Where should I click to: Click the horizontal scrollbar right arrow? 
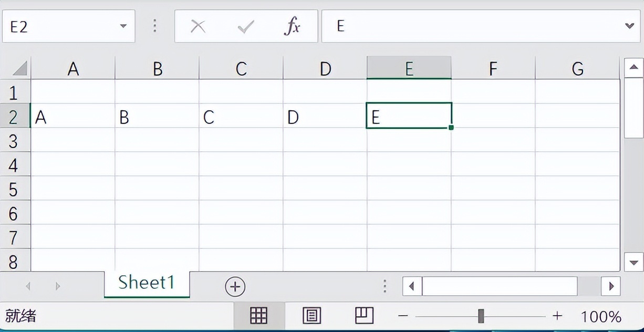pos(611,286)
